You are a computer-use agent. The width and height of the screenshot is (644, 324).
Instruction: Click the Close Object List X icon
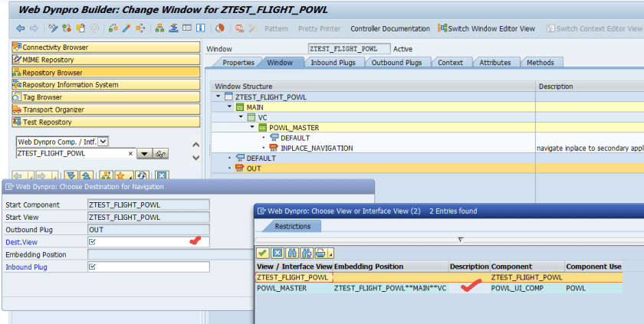point(162,175)
